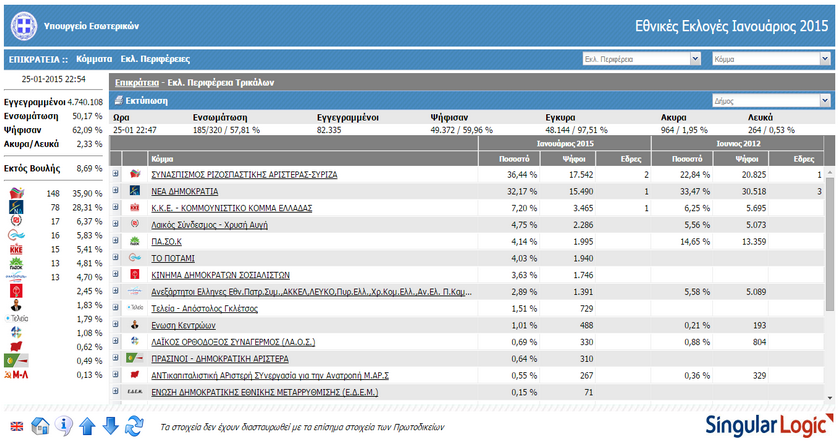
Task: Click the blue up arrow icon
Action: pyautogui.click(x=87, y=426)
